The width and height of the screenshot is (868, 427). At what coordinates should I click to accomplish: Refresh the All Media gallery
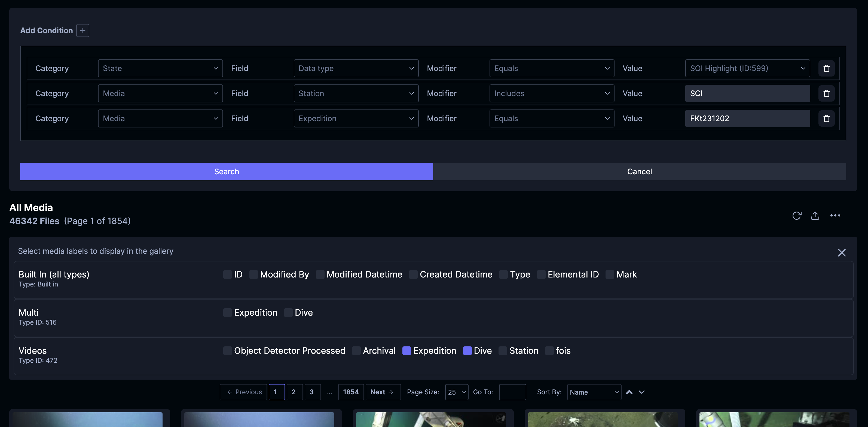point(797,216)
